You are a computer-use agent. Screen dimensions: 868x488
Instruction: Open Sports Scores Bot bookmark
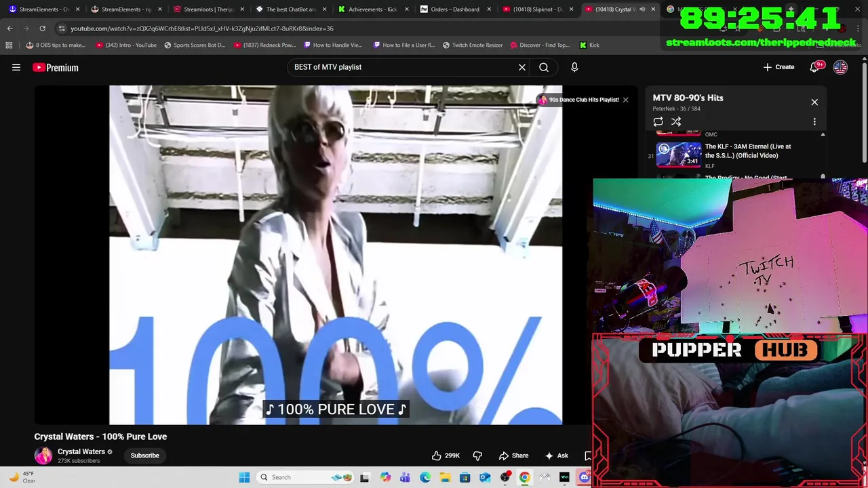[195, 45]
